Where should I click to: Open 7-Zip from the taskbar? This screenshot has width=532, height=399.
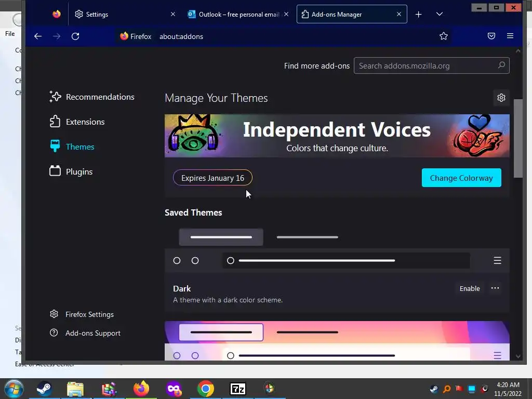pos(237,389)
